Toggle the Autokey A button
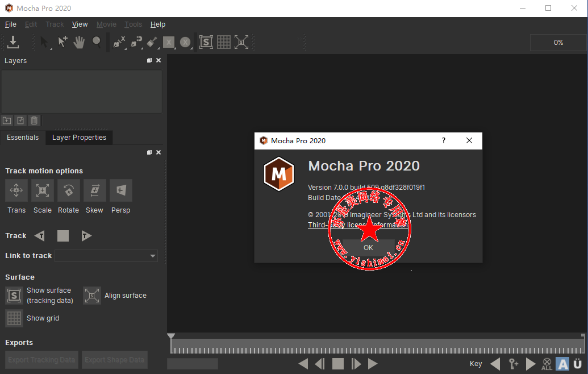This screenshot has height=374, width=588. [x=562, y=364]
